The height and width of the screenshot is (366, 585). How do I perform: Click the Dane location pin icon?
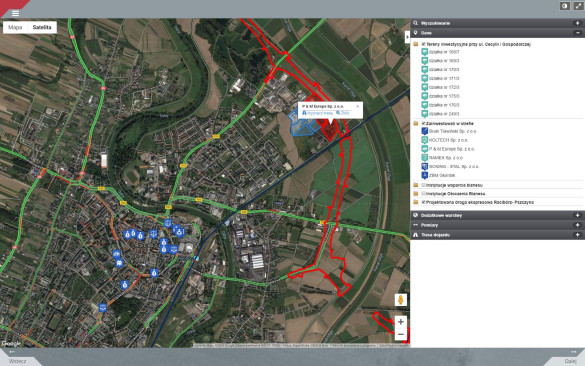click(415, 33)
